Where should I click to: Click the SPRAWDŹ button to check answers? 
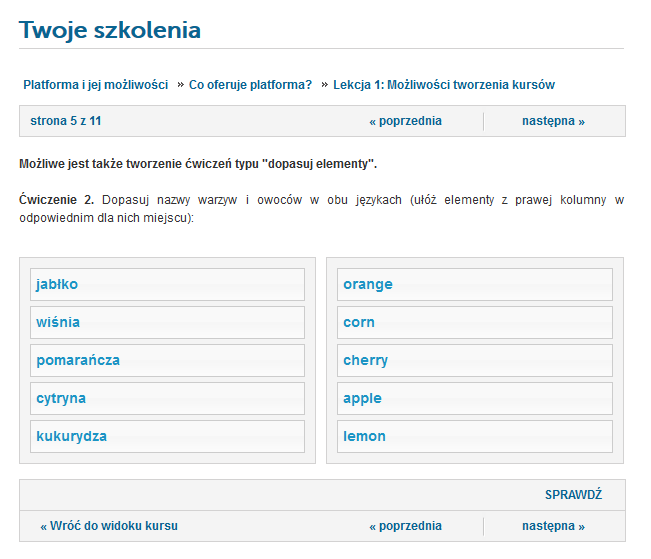point(573,495)
